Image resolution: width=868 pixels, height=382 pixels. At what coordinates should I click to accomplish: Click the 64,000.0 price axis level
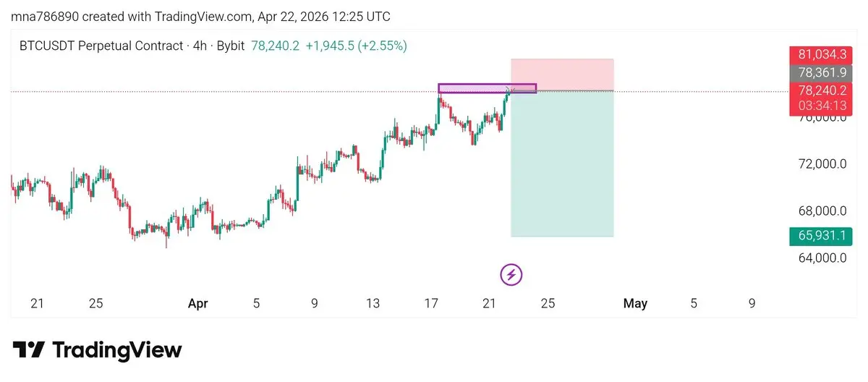(822, 258)
